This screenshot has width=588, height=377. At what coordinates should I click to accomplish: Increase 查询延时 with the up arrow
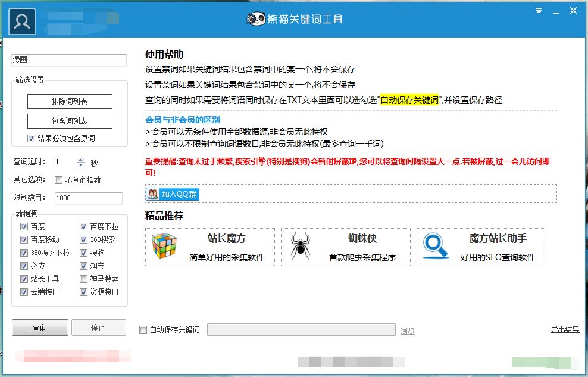pos(81,160)
